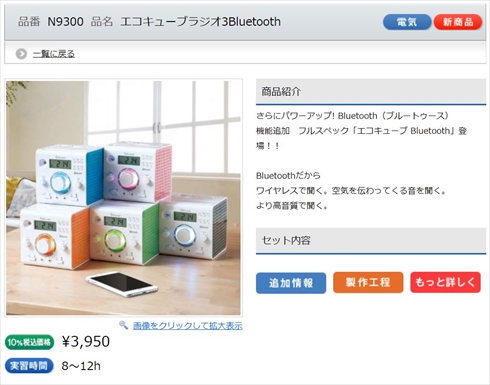Open the 一覧に戻る link
This screenshot has width=490, height=385.
(x=53, y=54)
